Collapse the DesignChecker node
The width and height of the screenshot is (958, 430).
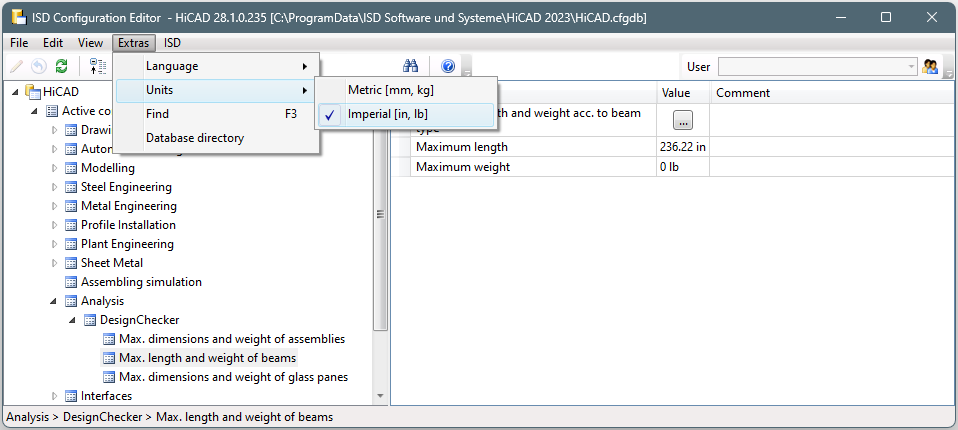73,320
